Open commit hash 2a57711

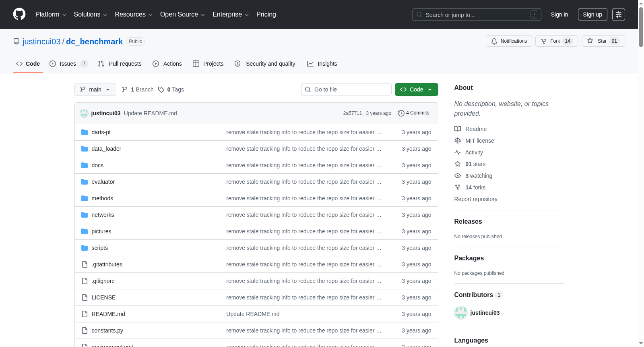pyautogui.click(x=353, y=113)
